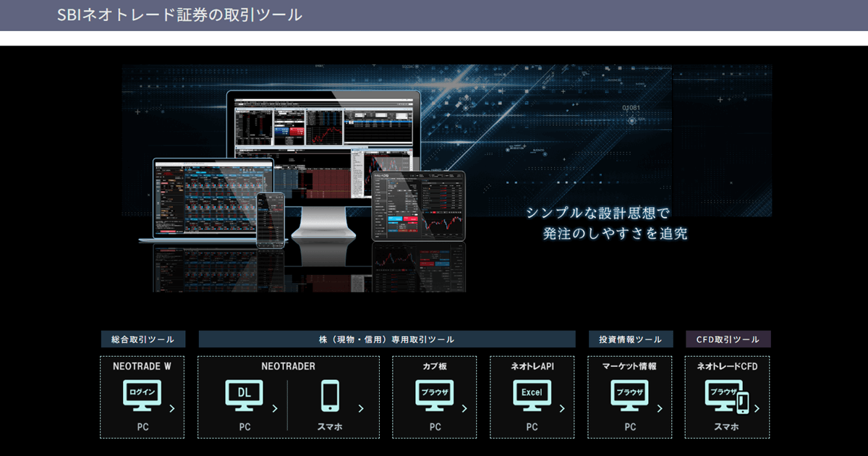Select the 投資情報ツール category label
The height and width of the screenshot is (456, 868).
point(630,339)
